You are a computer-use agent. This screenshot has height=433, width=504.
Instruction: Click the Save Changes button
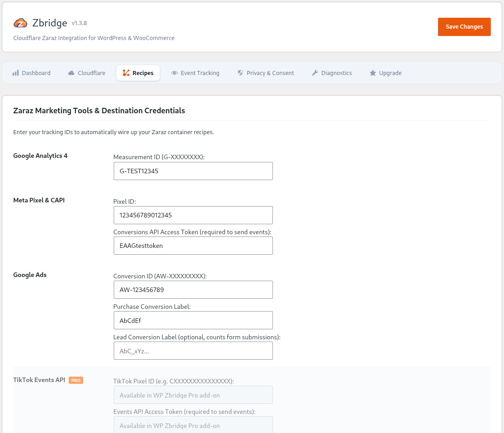[464, 27]
